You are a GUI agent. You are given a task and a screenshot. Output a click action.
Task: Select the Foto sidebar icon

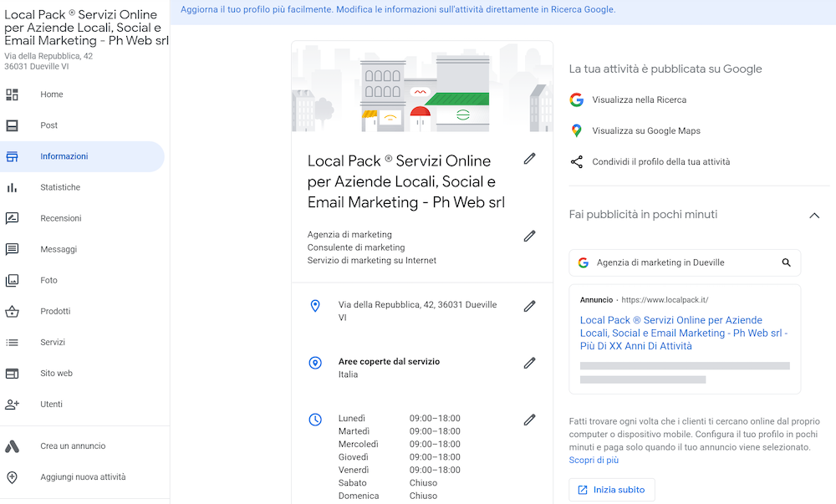[x=14, y=280]
